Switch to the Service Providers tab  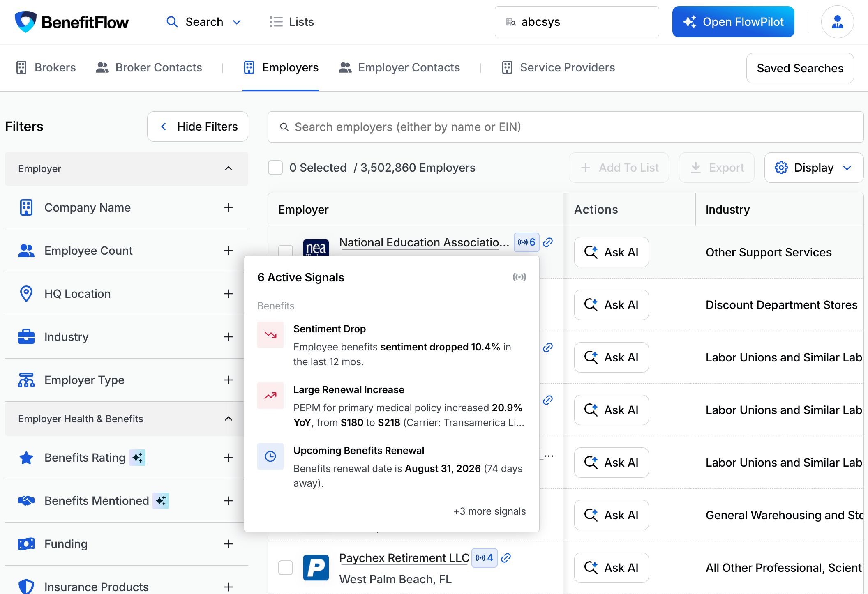558,67
